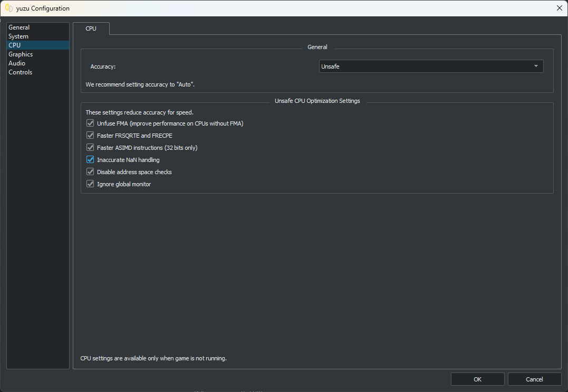Toggle Ignore global monitor checkbox
Screen dimensions: 568x392
(90, 184)
